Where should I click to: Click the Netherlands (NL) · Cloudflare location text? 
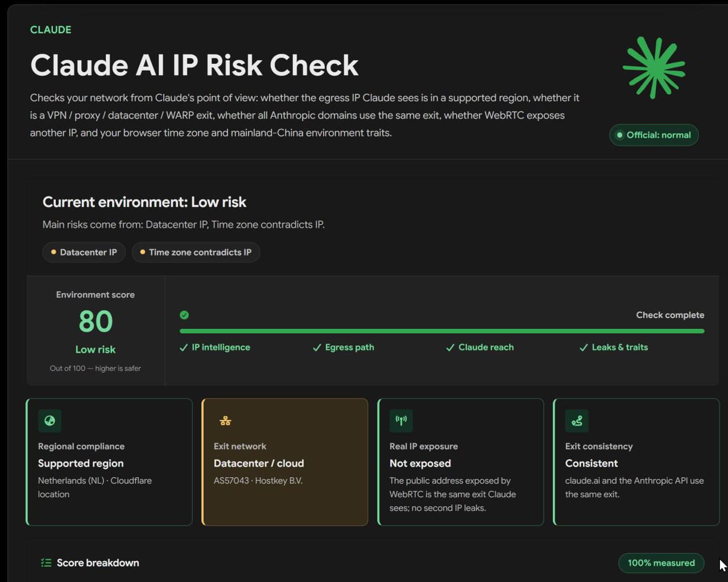95,488
